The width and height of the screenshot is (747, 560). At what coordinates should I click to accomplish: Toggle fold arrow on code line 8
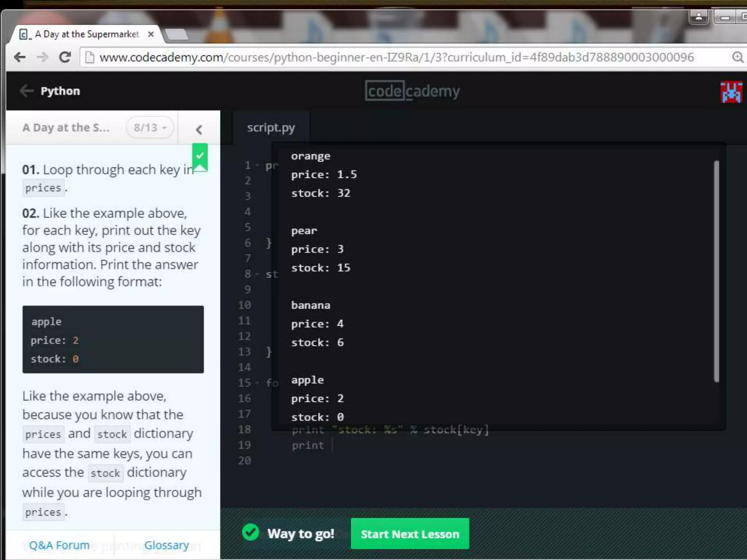pos(257,274)
